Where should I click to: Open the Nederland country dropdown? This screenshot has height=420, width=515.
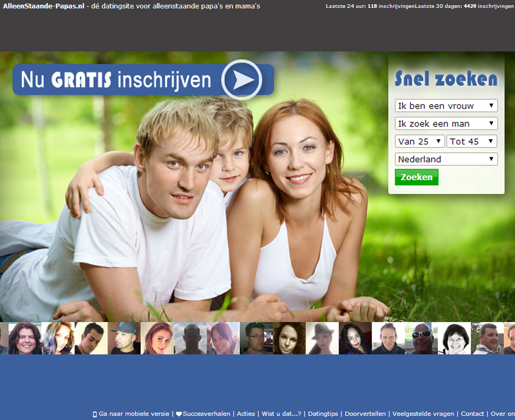click(x=446, y=159)
